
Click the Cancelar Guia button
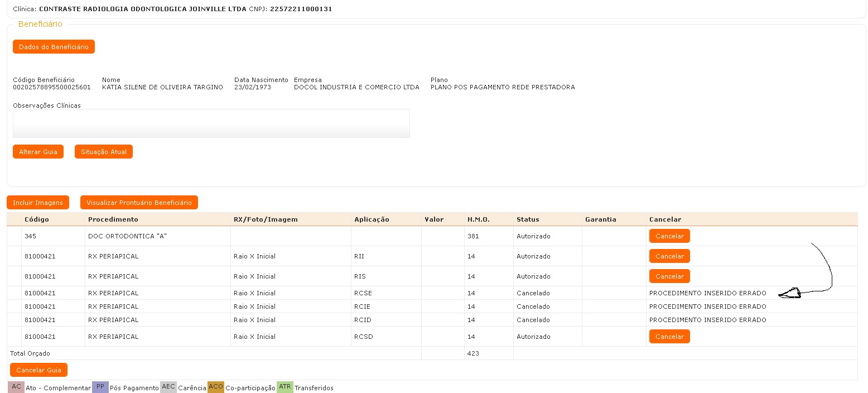coord(38,370)
